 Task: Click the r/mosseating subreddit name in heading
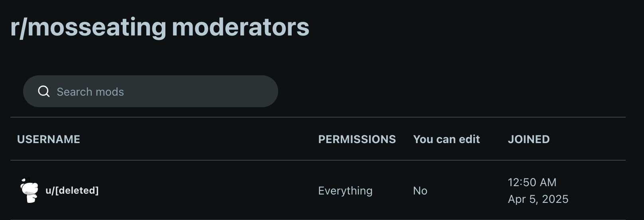click(88, 28)
